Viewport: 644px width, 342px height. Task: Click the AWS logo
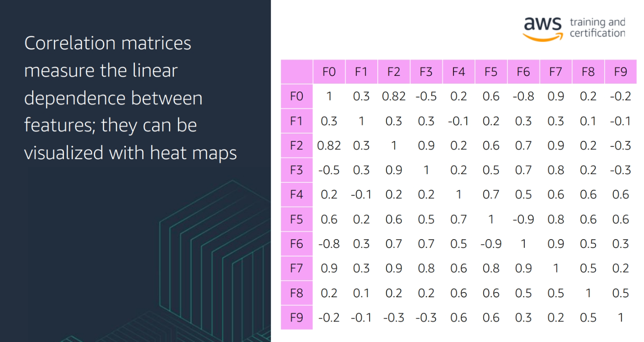(x=543, y=28)
